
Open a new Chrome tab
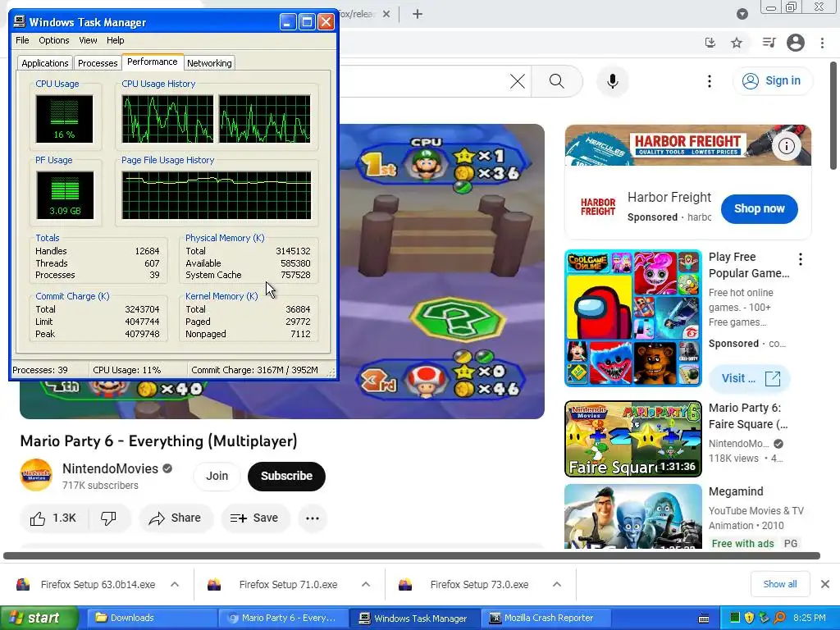coord(418,14)
